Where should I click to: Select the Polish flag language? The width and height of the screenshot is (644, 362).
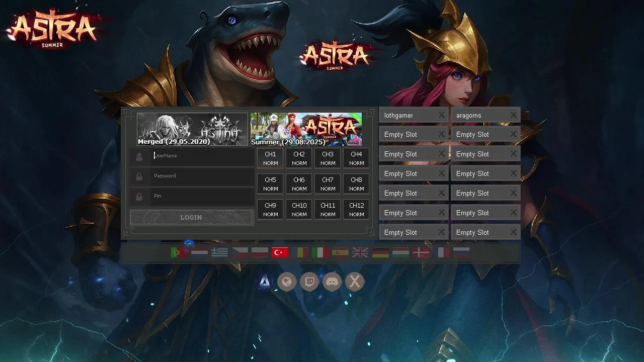[260, 252]
